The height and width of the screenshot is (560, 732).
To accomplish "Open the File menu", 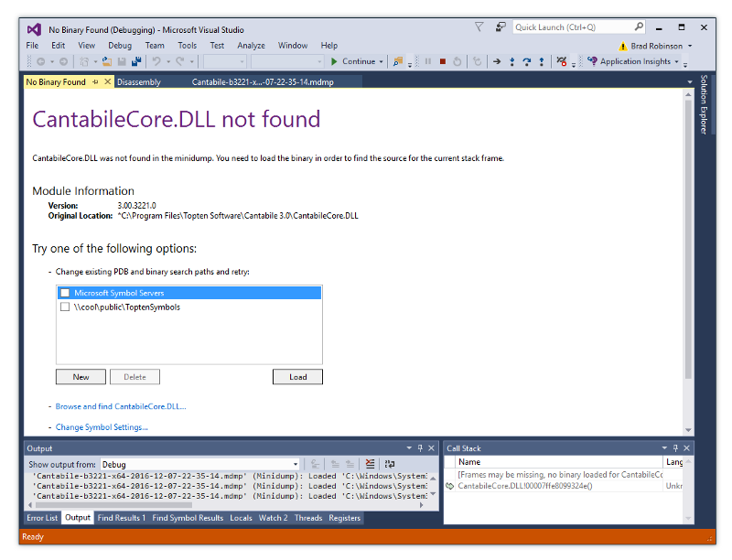I will click(32, 45).
